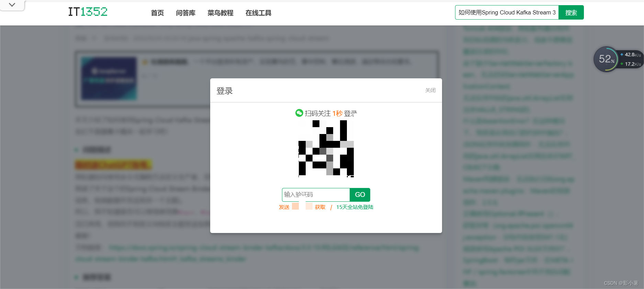Open the 菜鸟教程 menu item
644x289 pixels.
tap(220, 13)
